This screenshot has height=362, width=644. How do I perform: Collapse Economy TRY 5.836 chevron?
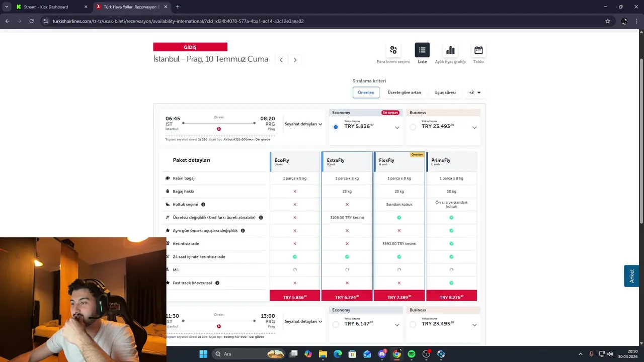(x=397, y=128)
